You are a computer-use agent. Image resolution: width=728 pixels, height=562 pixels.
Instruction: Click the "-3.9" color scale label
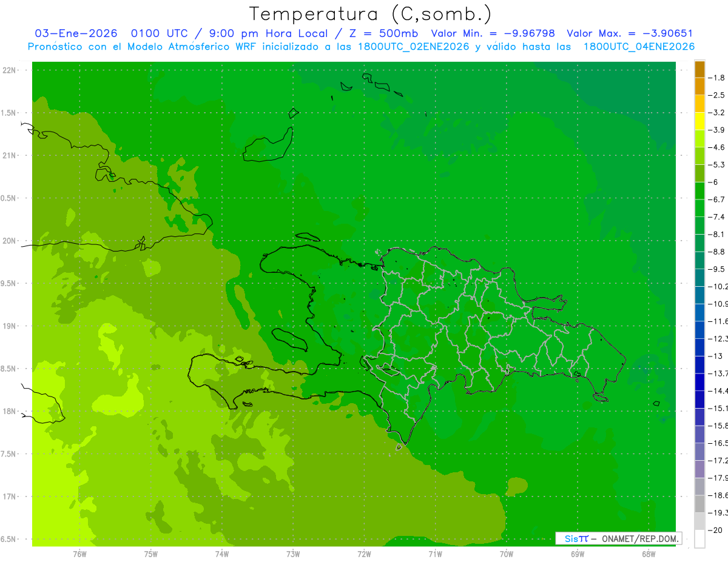pos(717,130)
